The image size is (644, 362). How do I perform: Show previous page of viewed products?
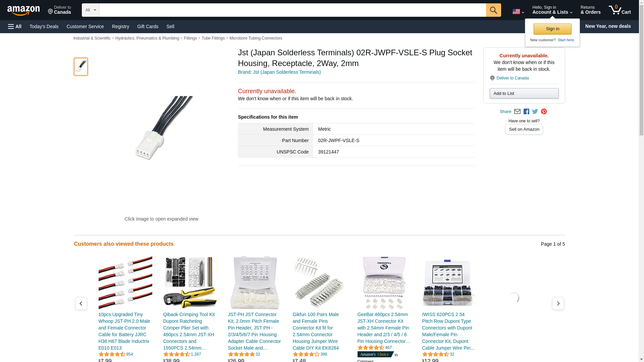(81, 303)
